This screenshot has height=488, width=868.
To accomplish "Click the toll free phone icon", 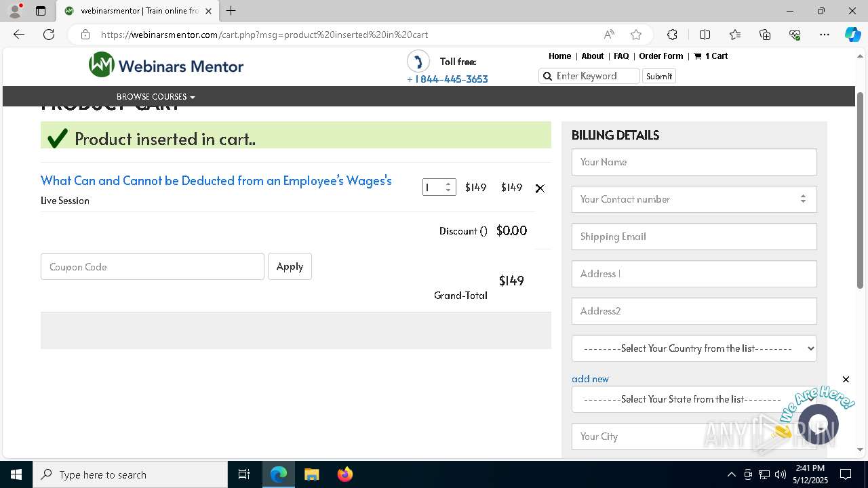I will [x=418, y=61].
